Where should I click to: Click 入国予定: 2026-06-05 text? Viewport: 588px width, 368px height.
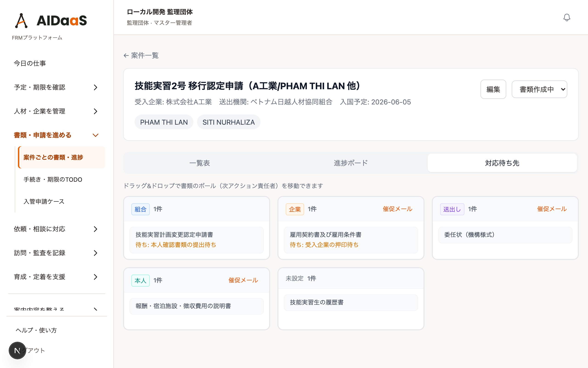point(375,102)
